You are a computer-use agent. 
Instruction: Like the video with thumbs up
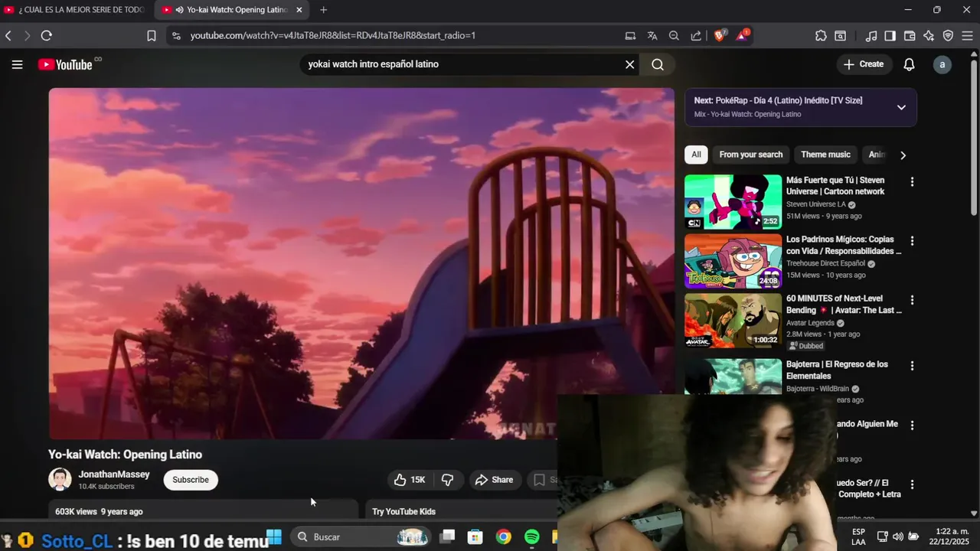410,480
